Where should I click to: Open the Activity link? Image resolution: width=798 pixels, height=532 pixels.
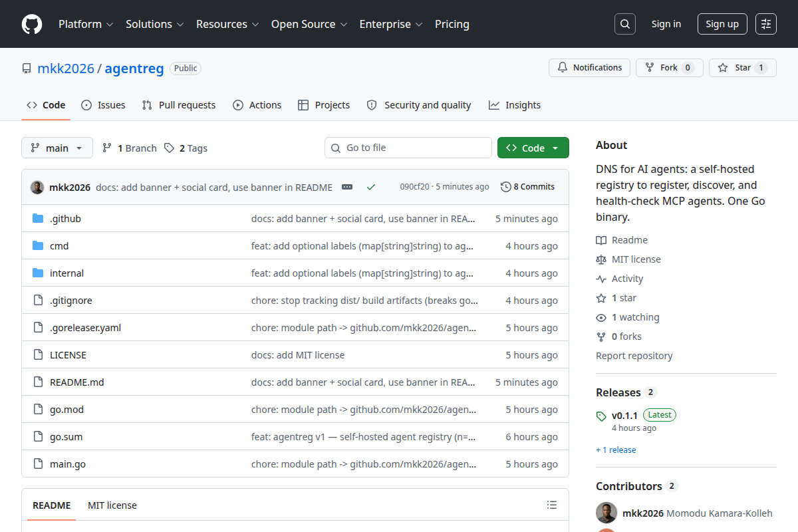click(x=620, y=279)
